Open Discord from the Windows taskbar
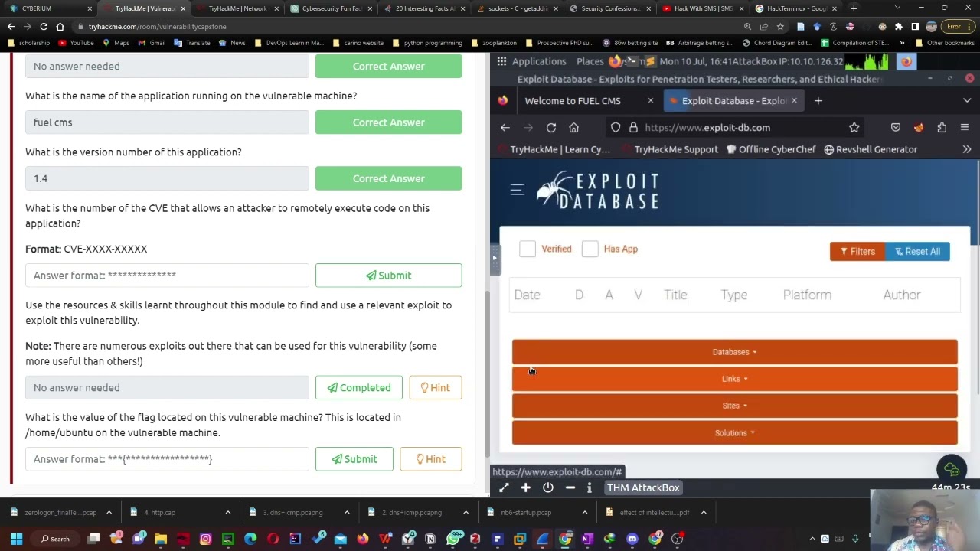980x551 pixels. click(x=632, y=539)
